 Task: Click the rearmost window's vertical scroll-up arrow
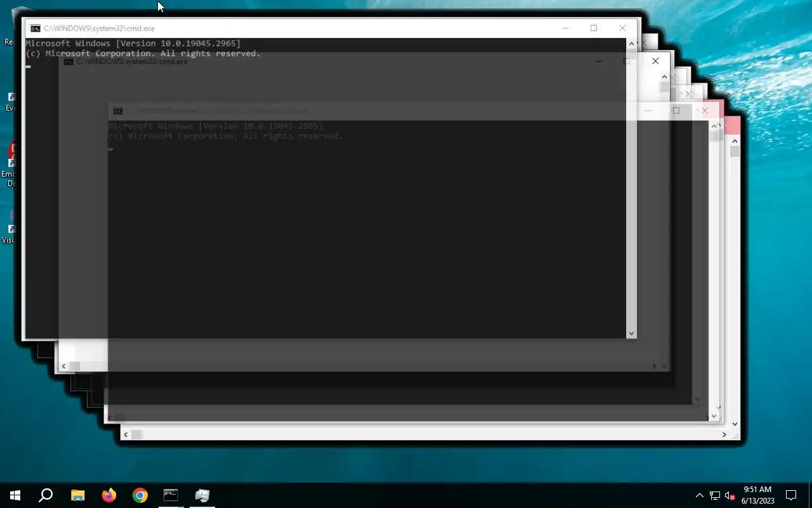point(735,141)
